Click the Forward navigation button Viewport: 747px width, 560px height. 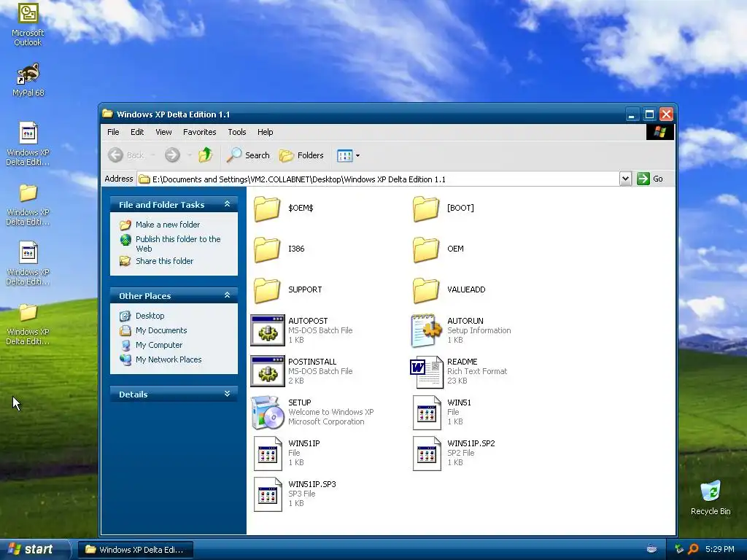click(172, 155)
